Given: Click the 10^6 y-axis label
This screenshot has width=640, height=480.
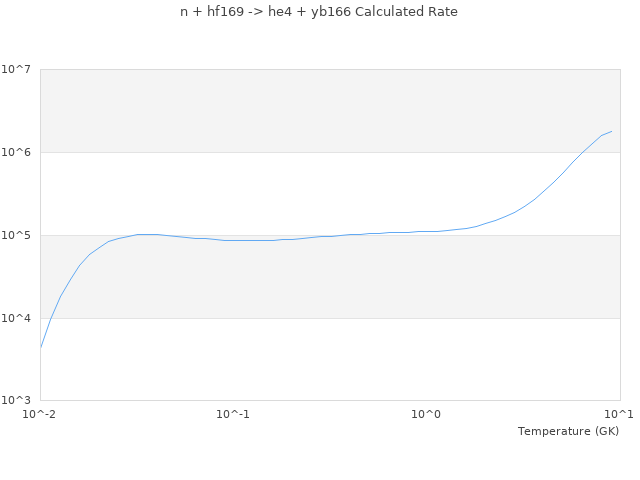Looking at the screenshot, I should pos(15,152).
